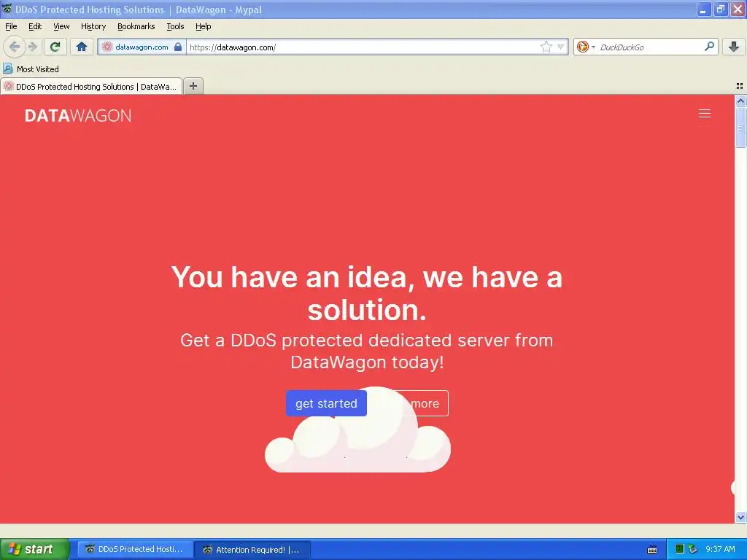Screen dimensions: 747x560
Task: Open a new tab with the plus button
Action: tap(193, 86)
